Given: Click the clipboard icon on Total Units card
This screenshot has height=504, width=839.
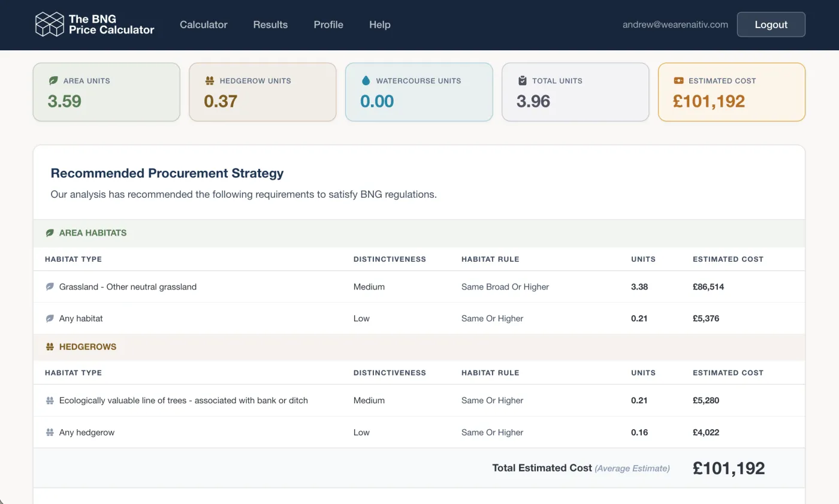Looking at the screenshot, I should point(523,80).
